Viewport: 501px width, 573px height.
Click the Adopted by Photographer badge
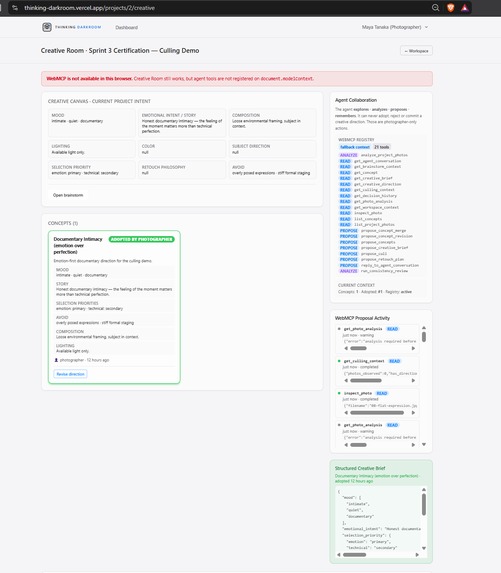point(141,239)
